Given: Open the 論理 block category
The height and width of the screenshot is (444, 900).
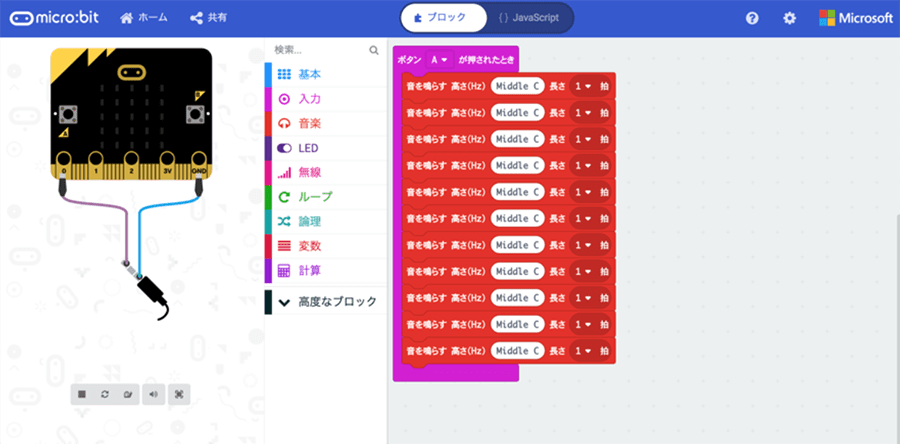Looking at the screenshot, I should click(x=325, y=221).
